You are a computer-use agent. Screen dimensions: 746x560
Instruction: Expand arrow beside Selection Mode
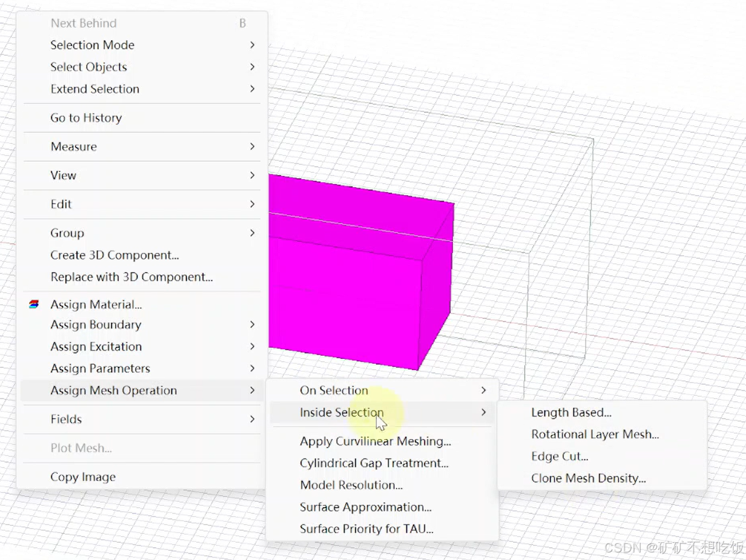[x=252, y=45]
